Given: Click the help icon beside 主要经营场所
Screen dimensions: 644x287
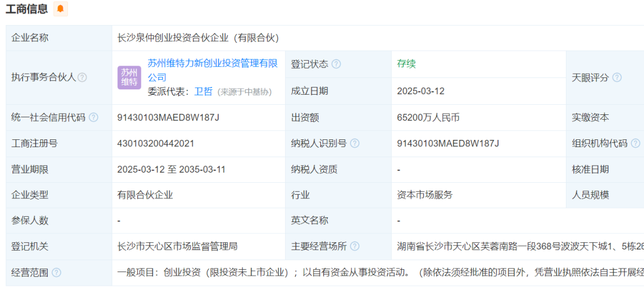Looking at the screenshot, I should pyautogui.click(x=355, y=246).
